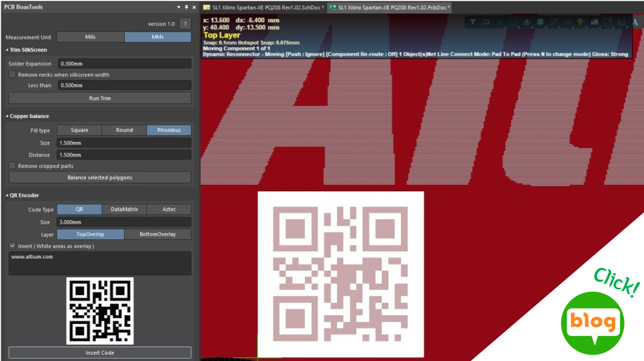Set measurement unit to MMs

[x=158, y=37]
